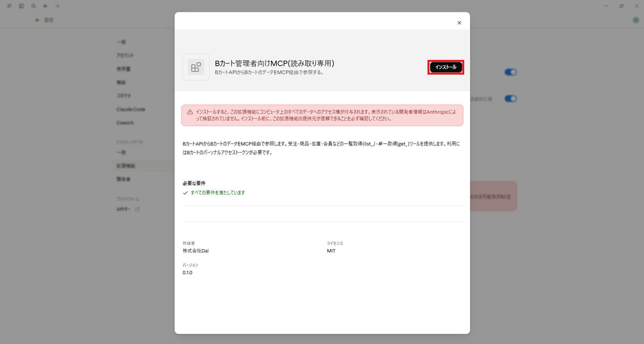Click the インストール button
644x344 pixels.
click(446, 67)
